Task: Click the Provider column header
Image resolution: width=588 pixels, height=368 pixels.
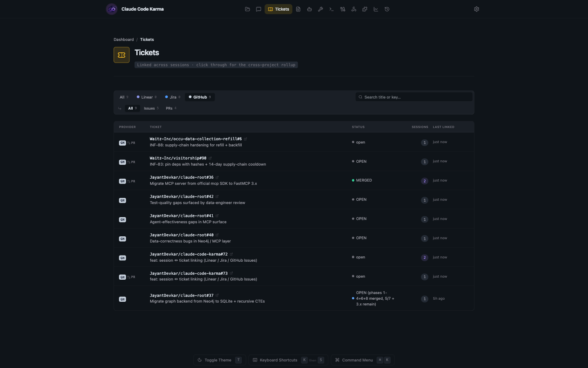Action: coord(127,127)
